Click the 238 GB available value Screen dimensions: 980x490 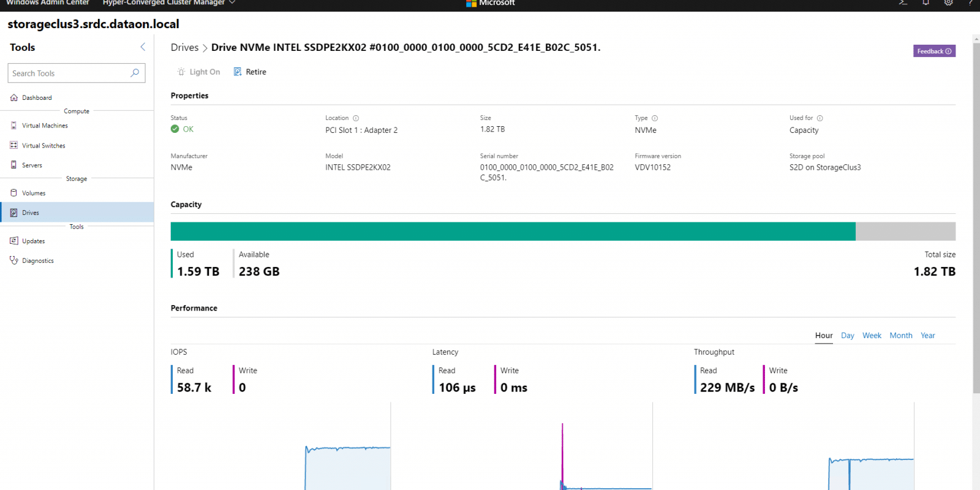[x=259, y=271]
